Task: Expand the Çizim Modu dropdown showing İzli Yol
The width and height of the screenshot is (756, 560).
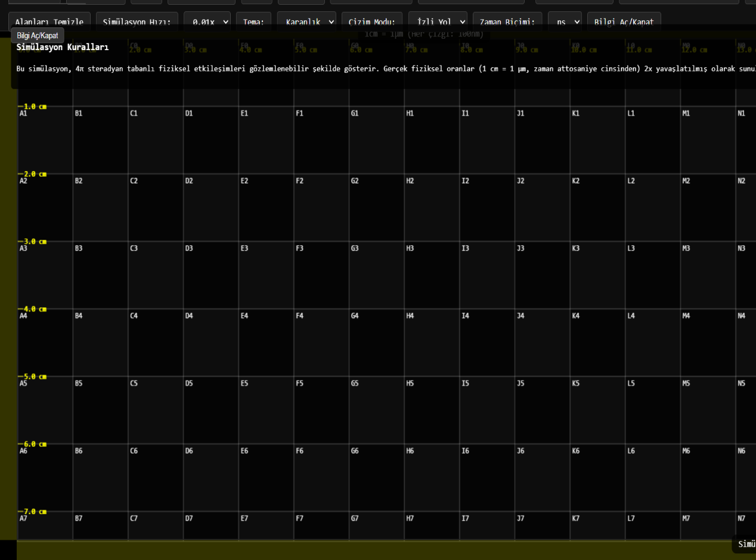Action: (438, 22)
